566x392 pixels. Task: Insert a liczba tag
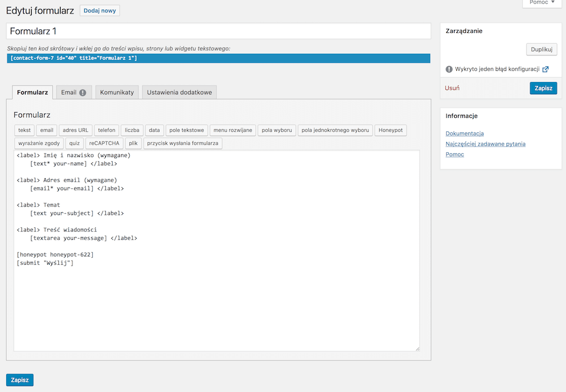(x=132, y=130)
